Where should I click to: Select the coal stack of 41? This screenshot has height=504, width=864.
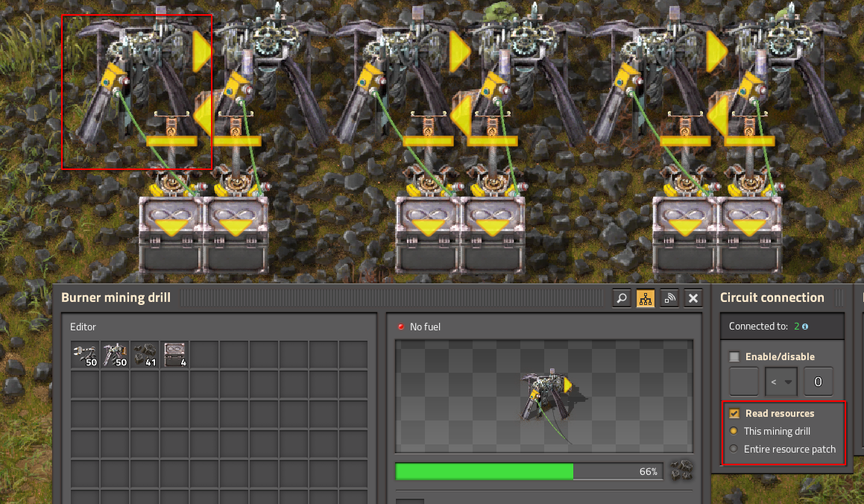145,355
